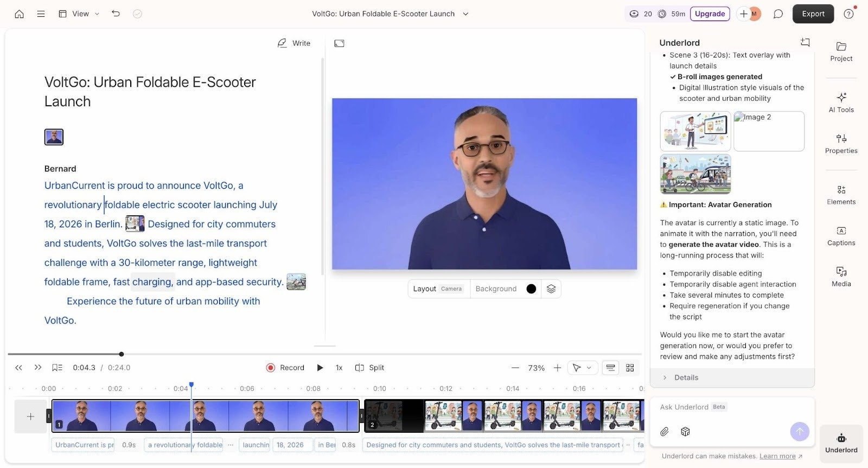Click the inline image after security
Screen dimensions: 868x468
coord(296,281)
